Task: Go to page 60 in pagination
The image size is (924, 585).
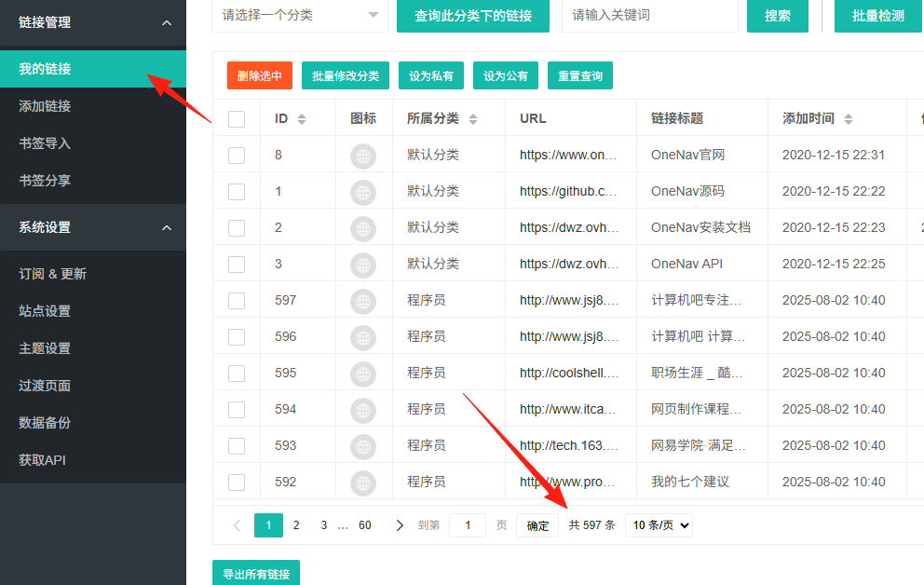Action: 365,525
